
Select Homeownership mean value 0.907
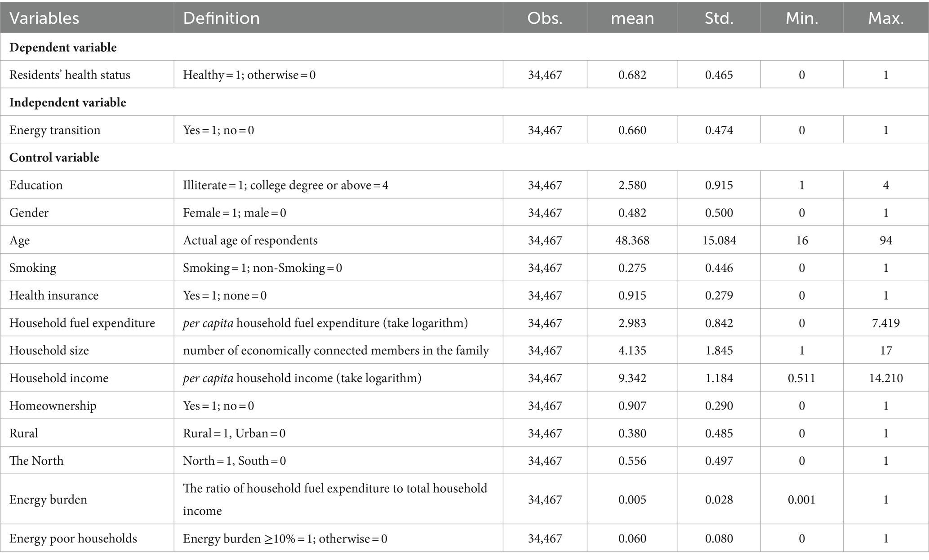coord(632,406)
